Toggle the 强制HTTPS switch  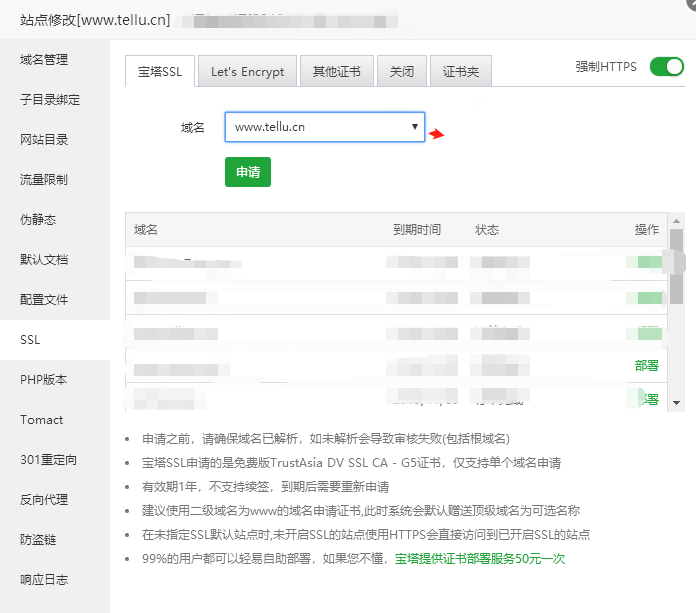[x=666, y=67]
